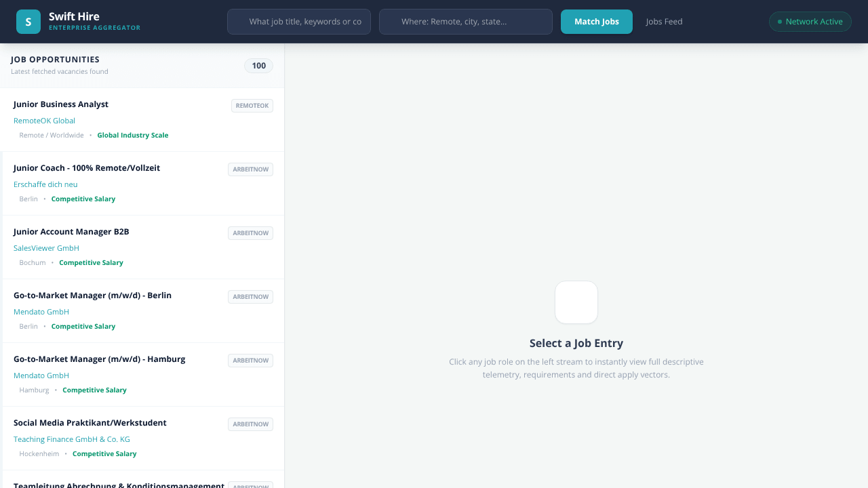Click Erschaffe dich neu company name
This screenshot has width=868, height=488.
[45, 184]
